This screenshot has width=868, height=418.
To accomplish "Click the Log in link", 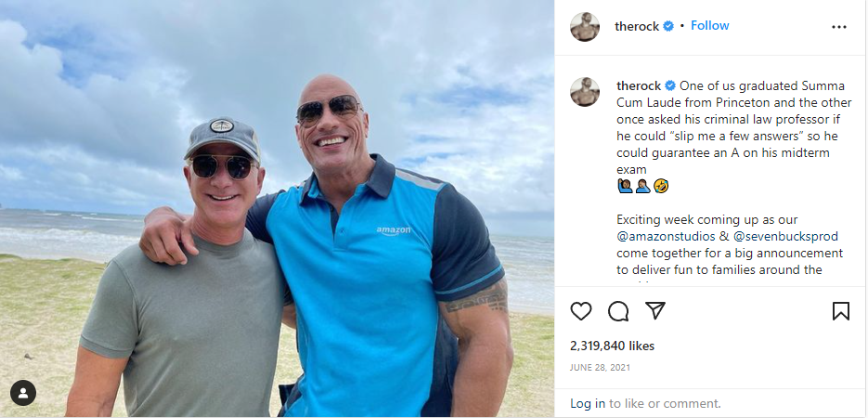I will tap(588, 403).
